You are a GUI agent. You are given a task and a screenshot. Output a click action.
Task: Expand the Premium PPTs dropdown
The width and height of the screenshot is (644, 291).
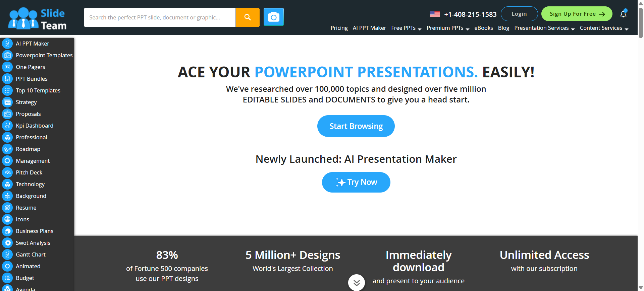pyautogui.click(x=447, y=28)
